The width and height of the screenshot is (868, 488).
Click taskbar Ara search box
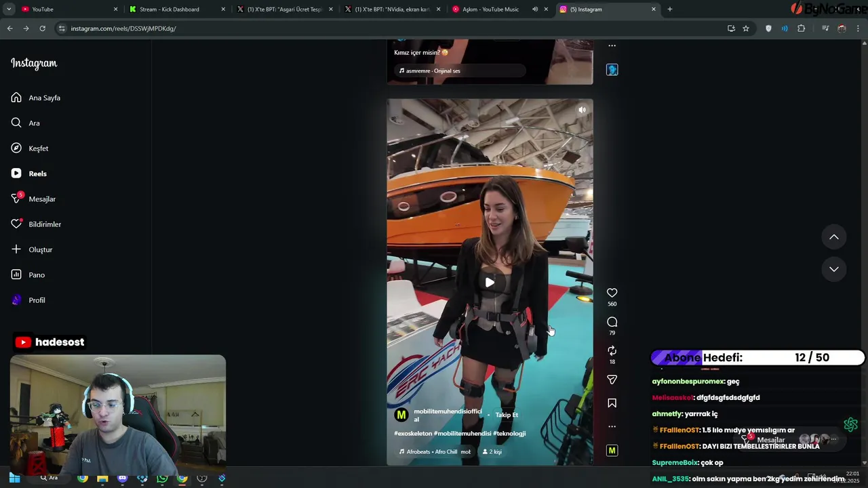point(50,478)
